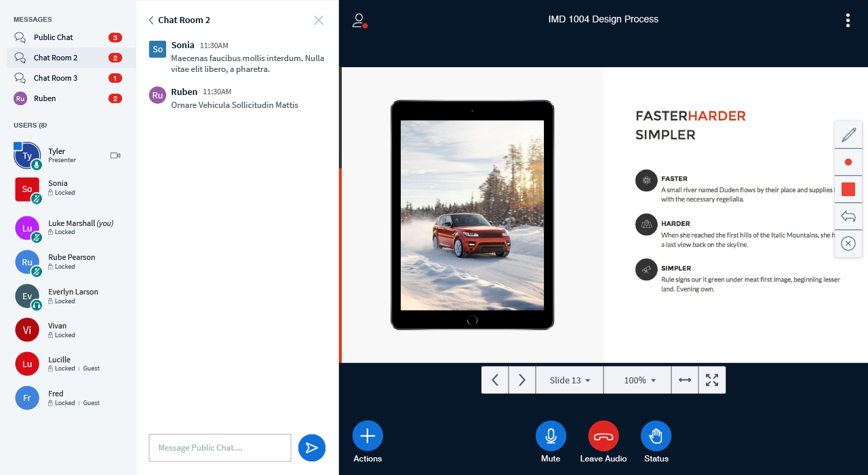868x475 pixels.
Task: Click the clear annotations circle-X icon
Action: pos(848,244)
